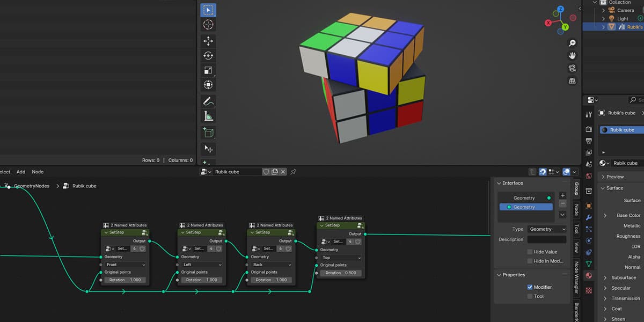This screenshot has width=644, height=322.
Task: Remove the selected interface socket with minus button
Action: (562, 204)
